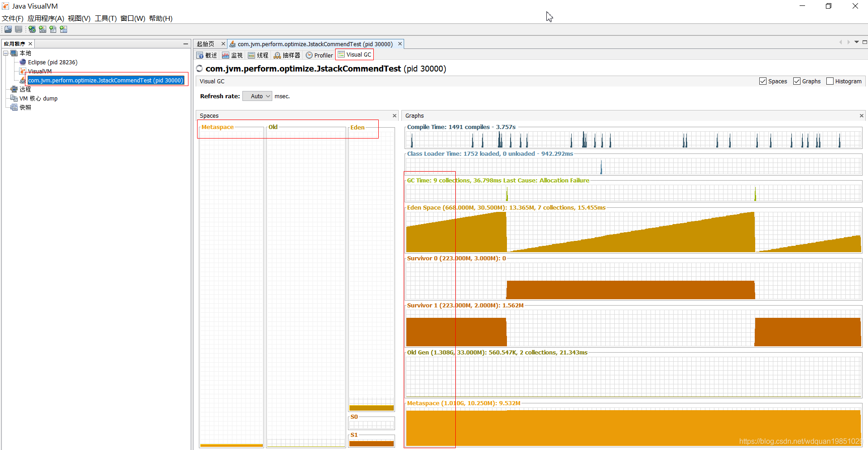Collapse the 本地 tree node
The width and height of the screenshot is (868, 450).
tap(6, 53)
